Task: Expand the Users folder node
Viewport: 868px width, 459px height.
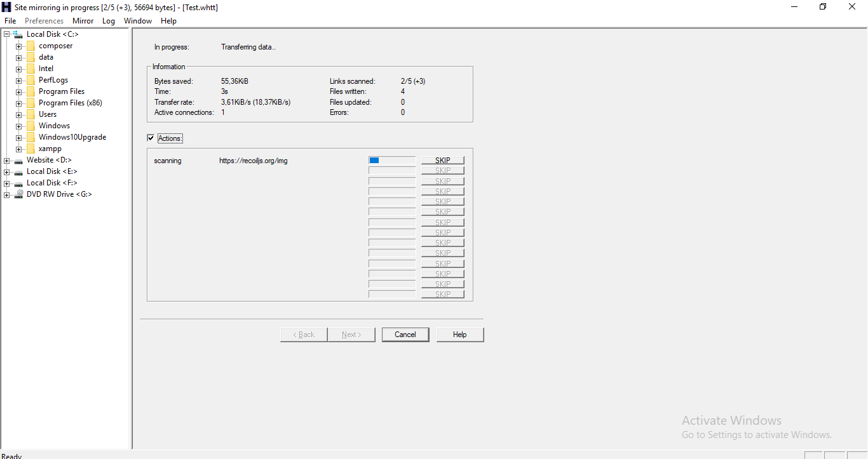Action: point(19,114)
